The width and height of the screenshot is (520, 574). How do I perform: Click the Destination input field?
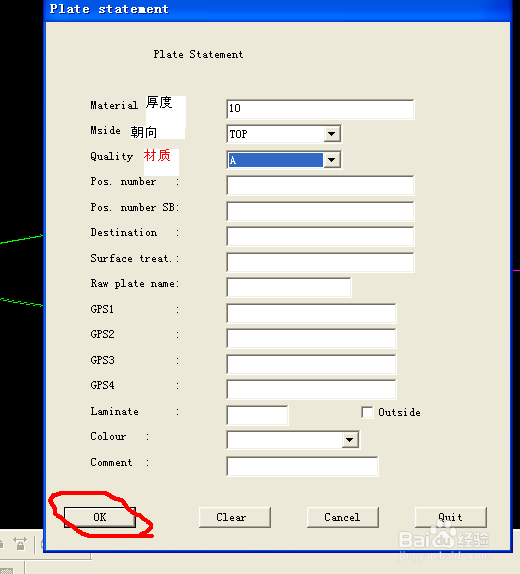[320, 236]
